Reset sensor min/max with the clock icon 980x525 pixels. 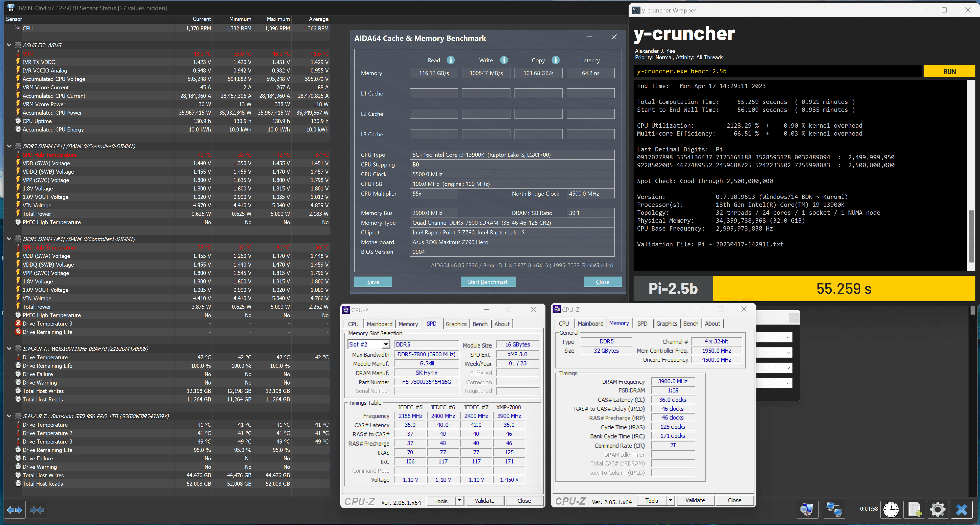[x=891, y=509]
